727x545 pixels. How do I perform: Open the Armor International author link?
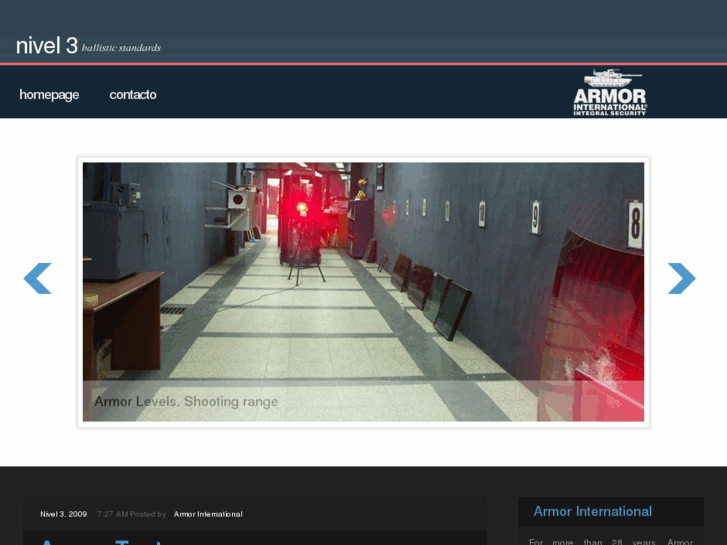[x=208, y=514]
